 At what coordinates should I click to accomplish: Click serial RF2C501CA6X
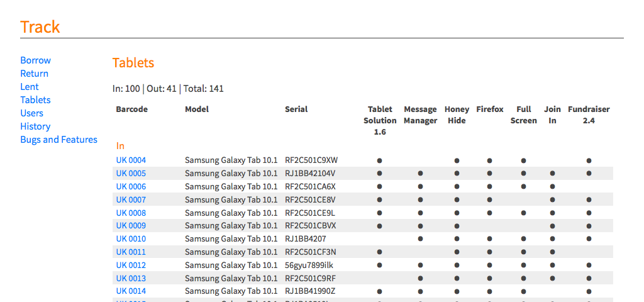310,186
